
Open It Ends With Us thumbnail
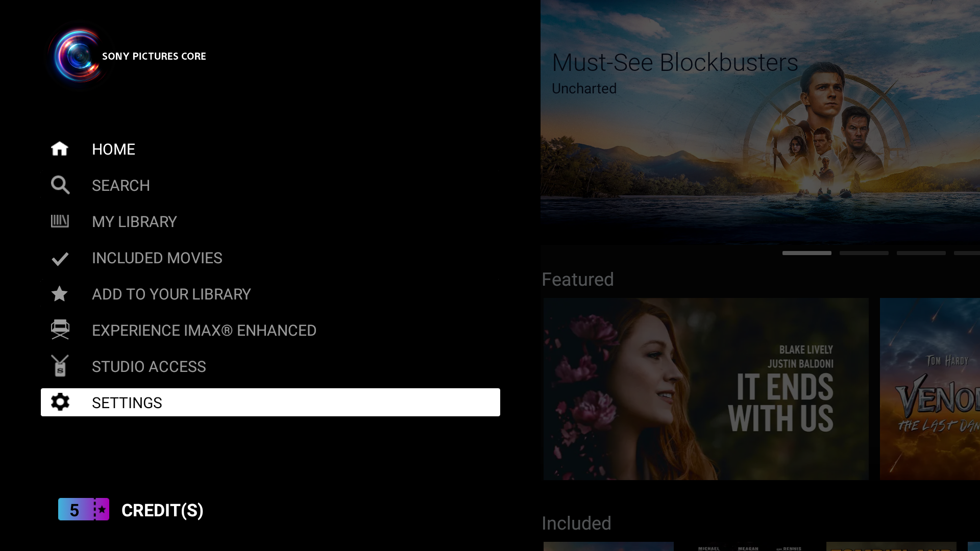(705, 389)
